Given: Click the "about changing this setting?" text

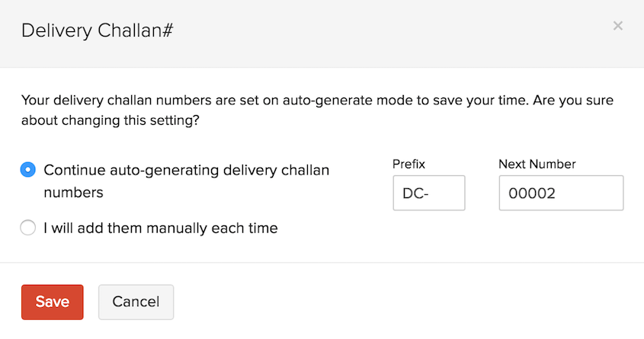Looking at the screenshot, I should 110,120.
